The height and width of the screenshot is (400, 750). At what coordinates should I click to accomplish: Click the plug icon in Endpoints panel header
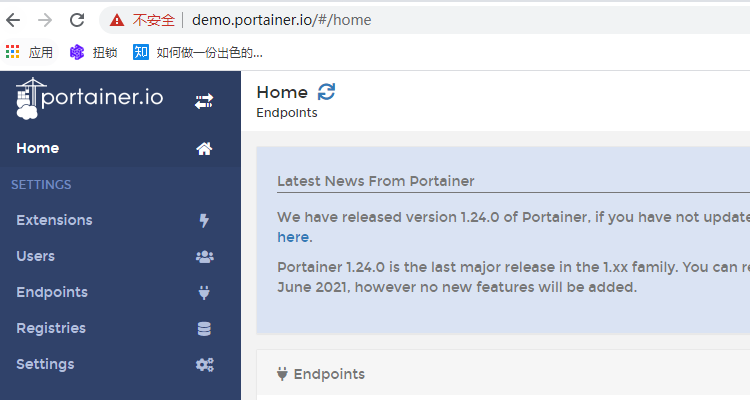tap(282, 374)
